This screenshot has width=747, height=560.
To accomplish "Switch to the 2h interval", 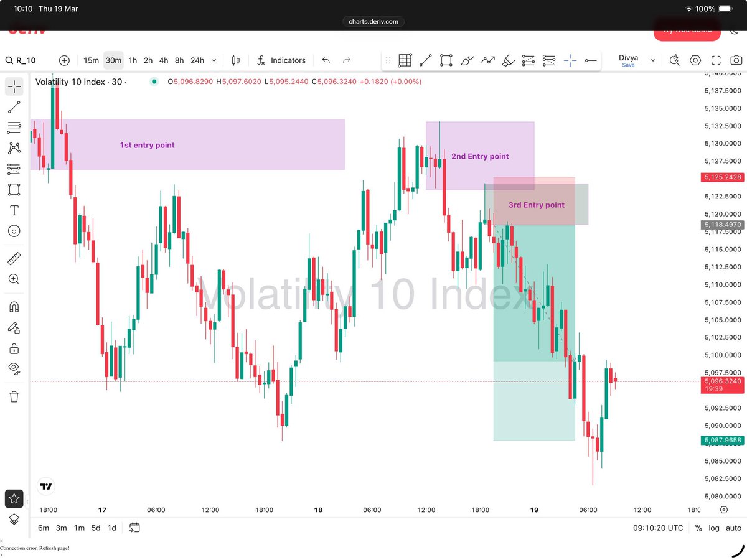I will point(148,60).
